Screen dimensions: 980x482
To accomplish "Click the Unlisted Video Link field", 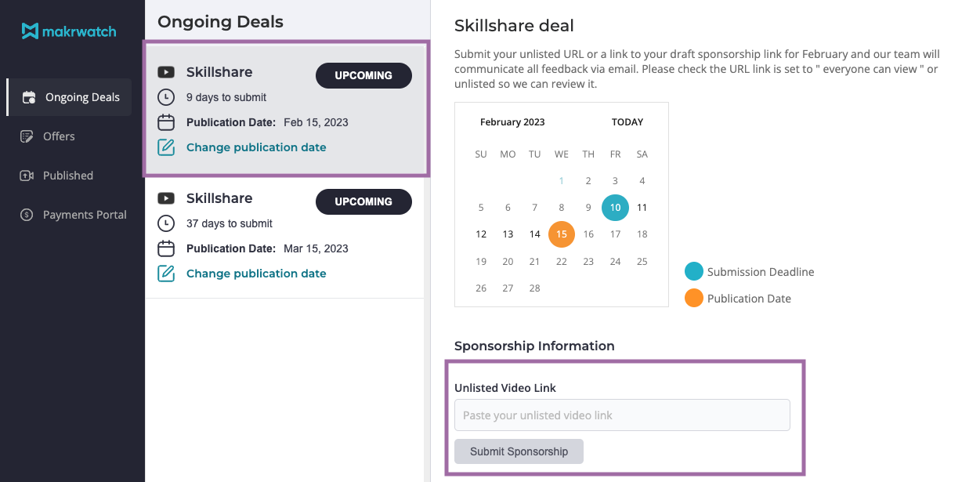I will 622,415.
